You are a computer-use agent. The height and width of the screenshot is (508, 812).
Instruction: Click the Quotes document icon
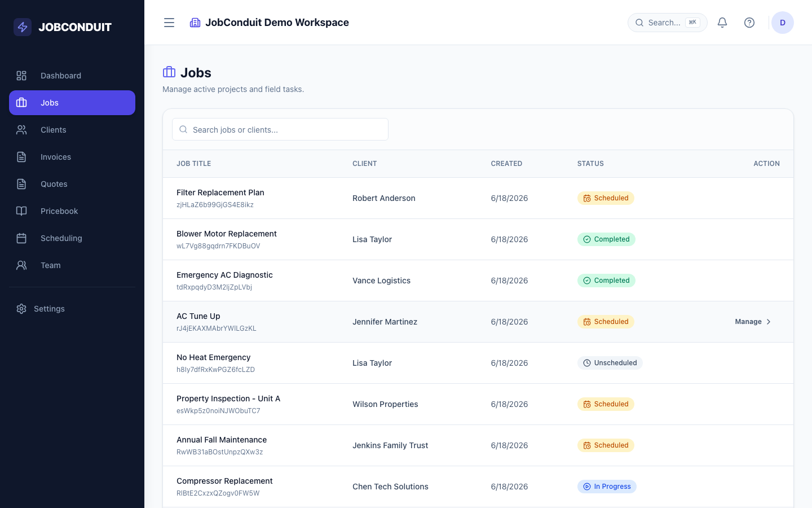click(x=21, y=184)
